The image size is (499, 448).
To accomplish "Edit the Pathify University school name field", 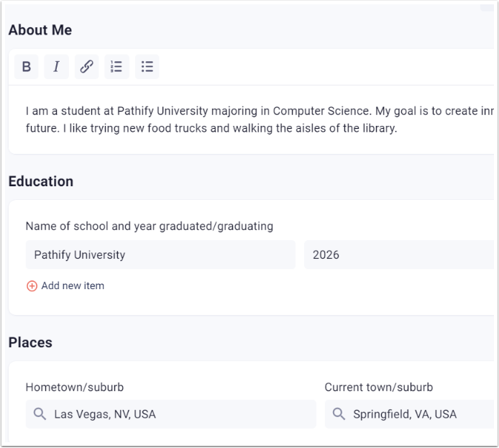I will 160,255.
